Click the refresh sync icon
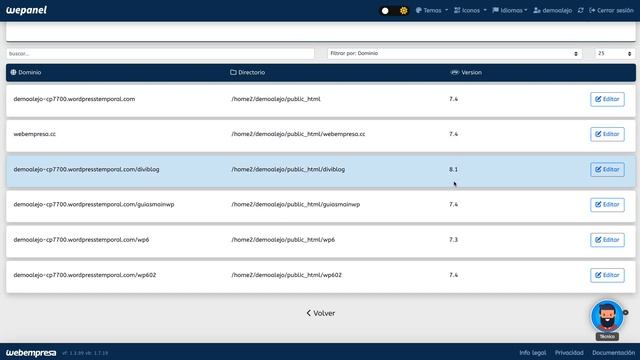Screen dimensions: 640x360 (x=581, y=11)
